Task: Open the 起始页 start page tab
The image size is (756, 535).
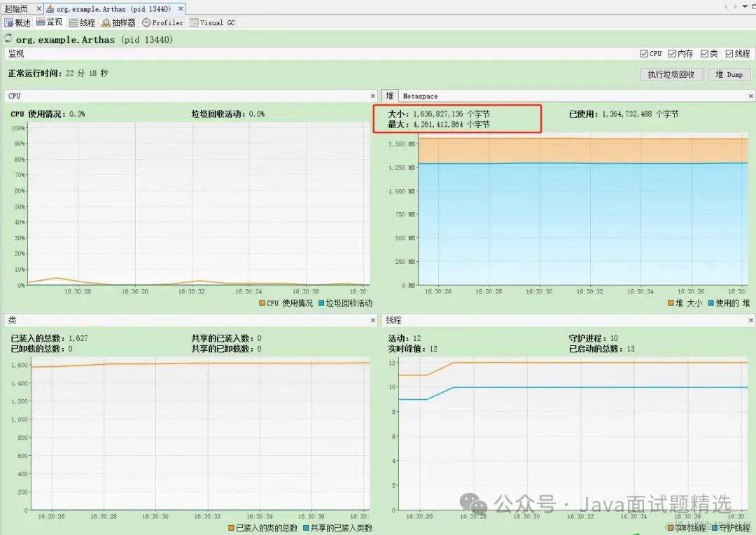Action: [16, 8]
